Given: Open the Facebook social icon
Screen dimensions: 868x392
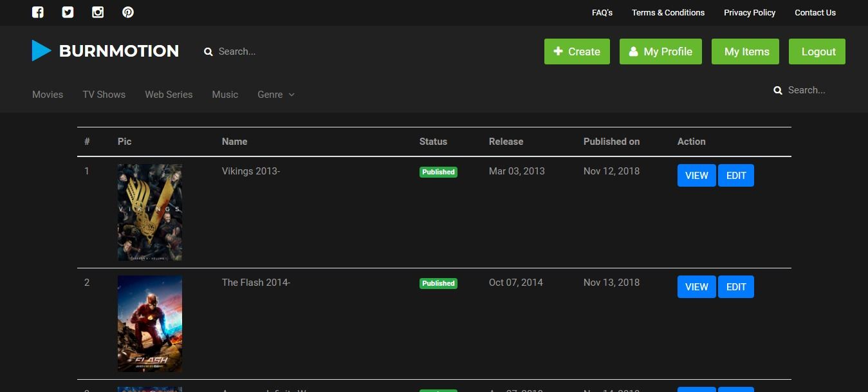Looking at the screenshot, I should (x=38, y=12).
